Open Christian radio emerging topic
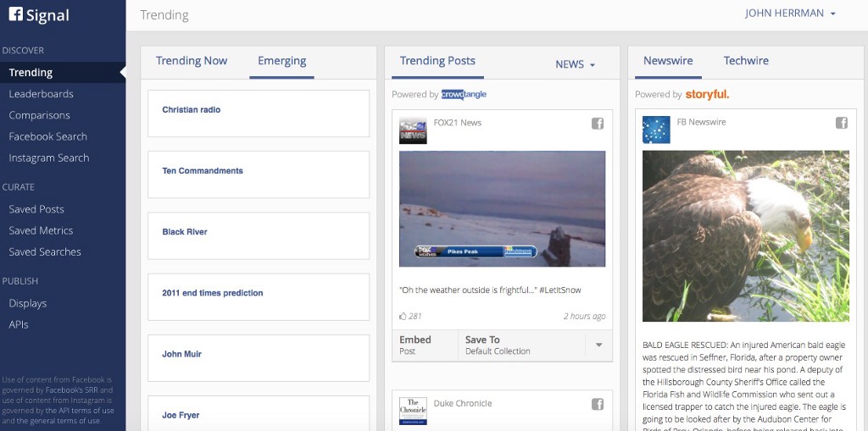Image resolution: width=868 pixels, height=431 pixels. (x=259, y=113)
